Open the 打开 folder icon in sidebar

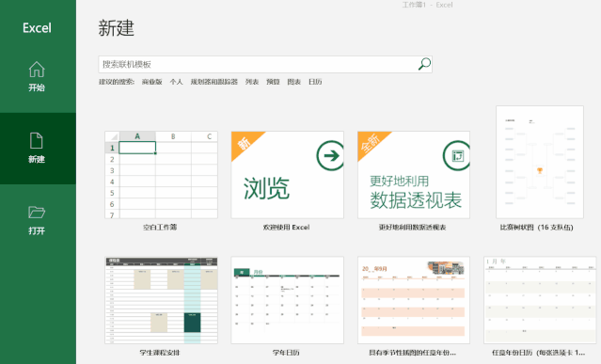[x=37, y=212]
